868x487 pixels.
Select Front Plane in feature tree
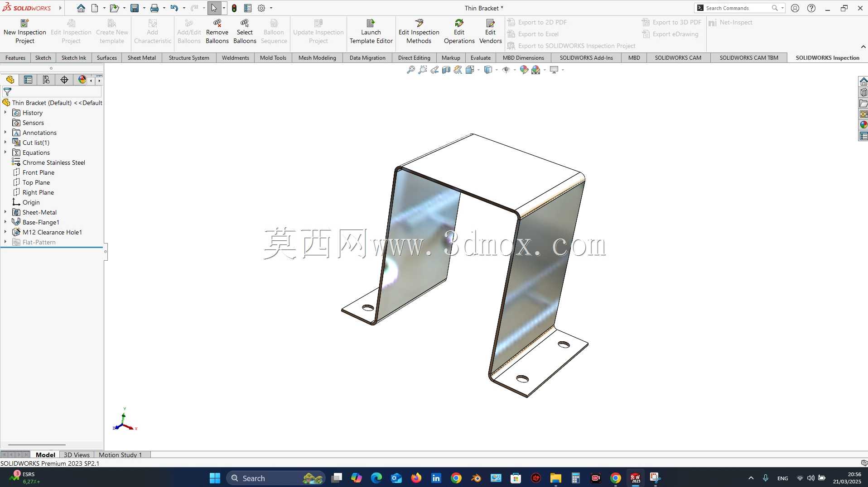point(39,172)
